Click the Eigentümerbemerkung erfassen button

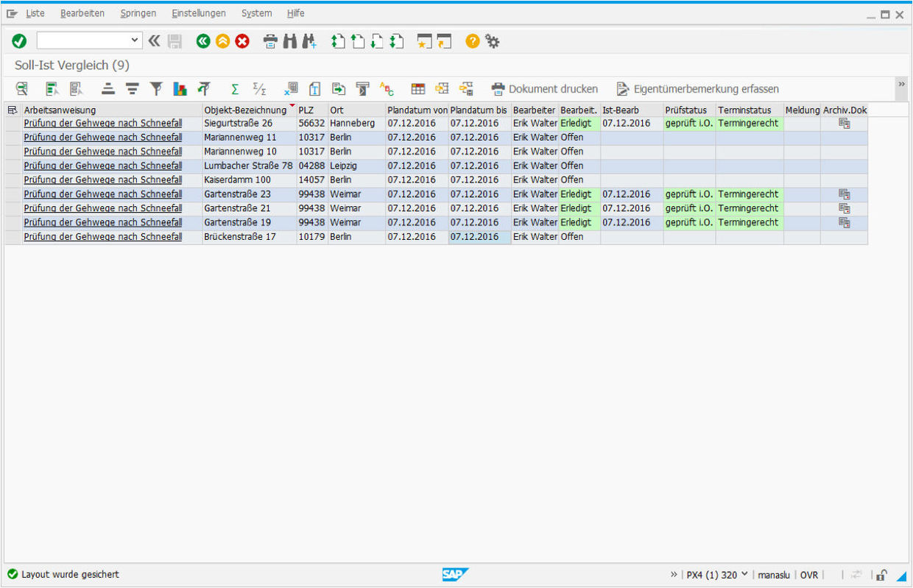click(697, 89)
